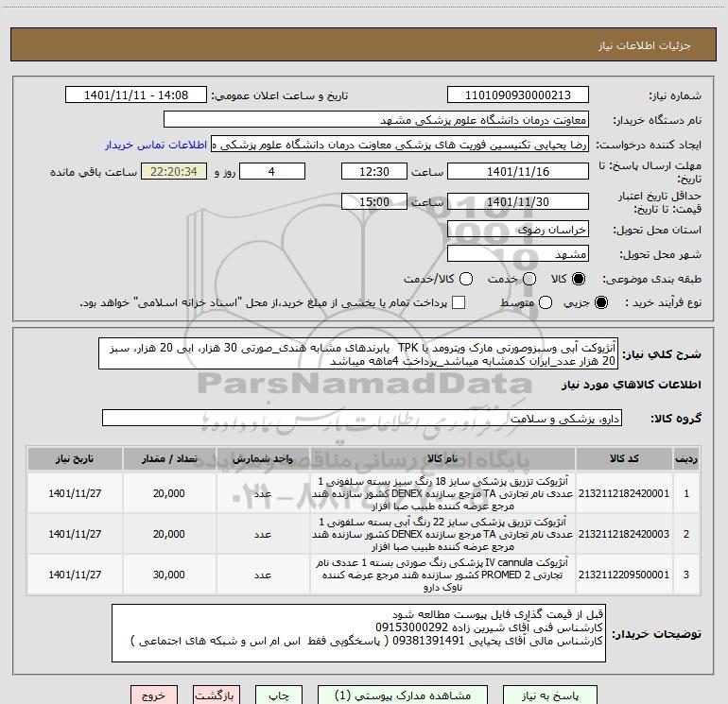This screenshot has width=728, height=704.
Task: Toggle Islamic treasury payment checkbox
Action: [459, 302]
